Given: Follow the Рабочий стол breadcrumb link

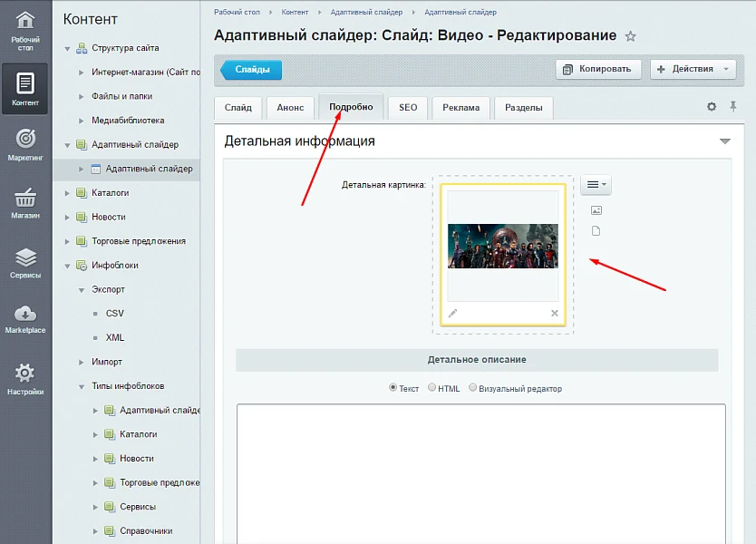Looking at the screenshot, I should [237, 12].
